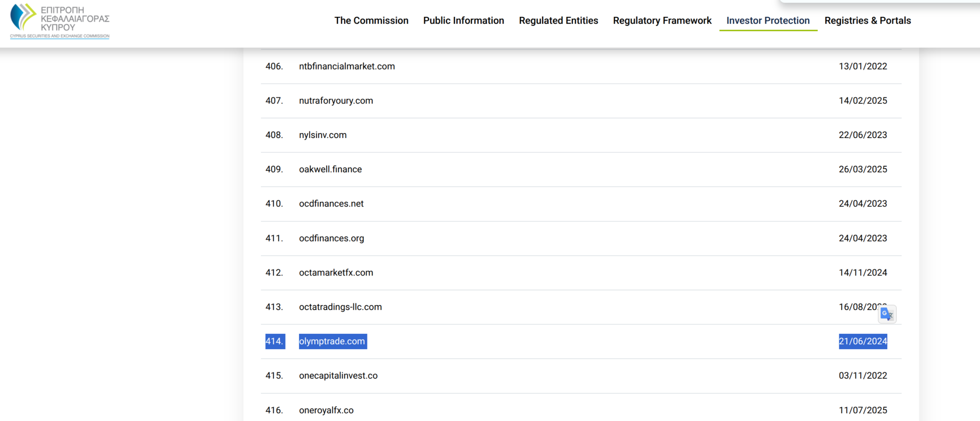The width and height of the screenshot is (980, 421).
Task: Click the oneroyalfx.co domain entry
Action: [326, 410]
